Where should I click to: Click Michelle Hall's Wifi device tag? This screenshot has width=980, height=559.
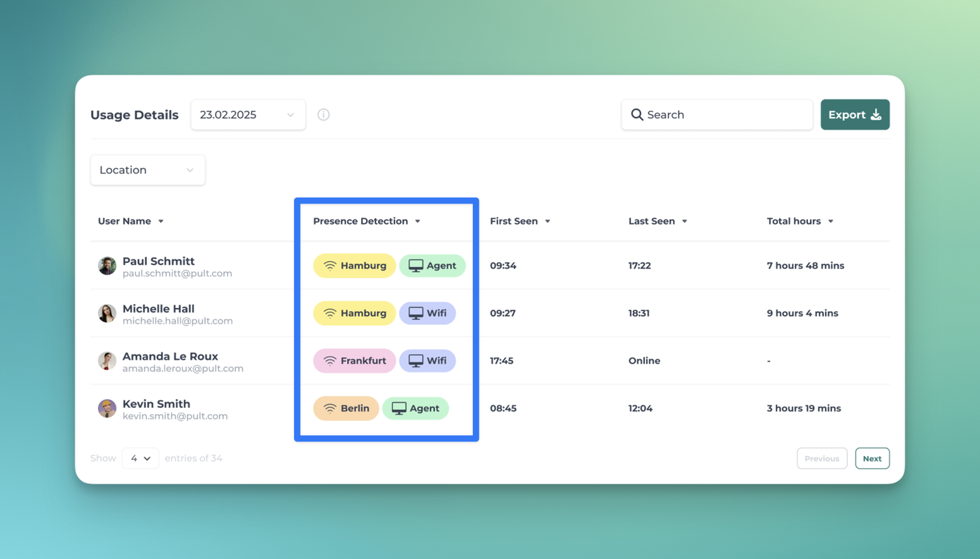pyautogui.click(x=427, y=313)
